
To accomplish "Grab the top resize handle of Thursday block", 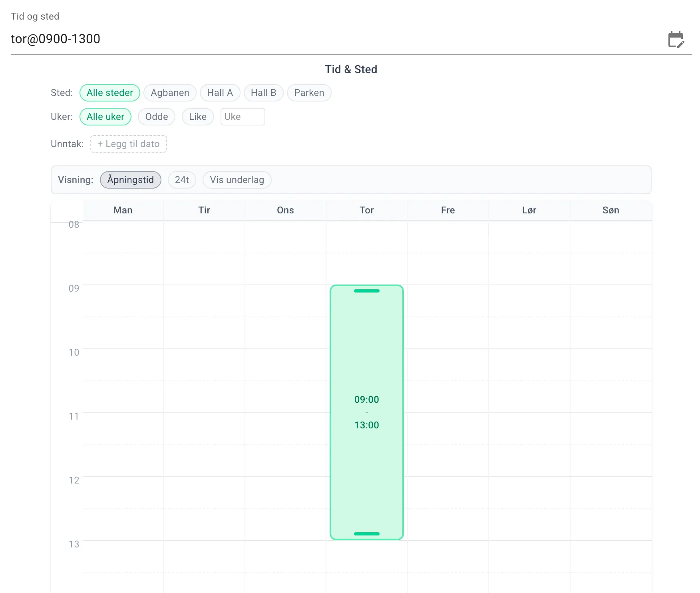I will click(366, 291).
